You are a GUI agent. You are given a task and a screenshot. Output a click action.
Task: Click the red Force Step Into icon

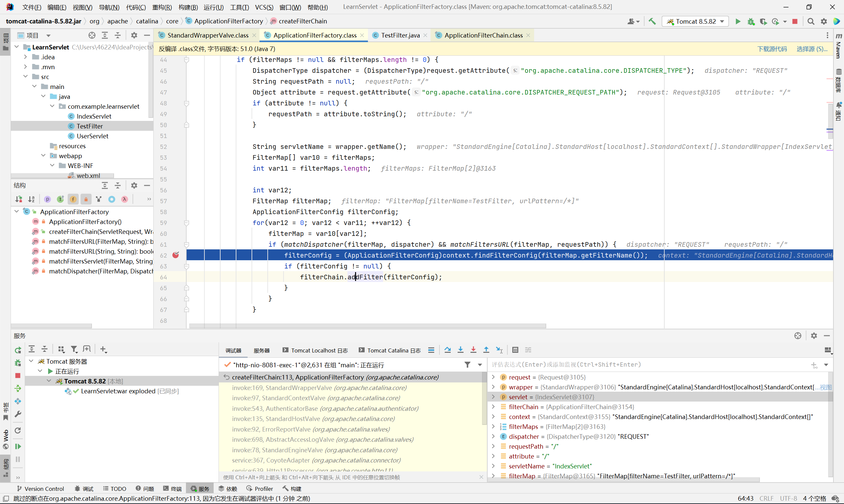coord(473,350)
